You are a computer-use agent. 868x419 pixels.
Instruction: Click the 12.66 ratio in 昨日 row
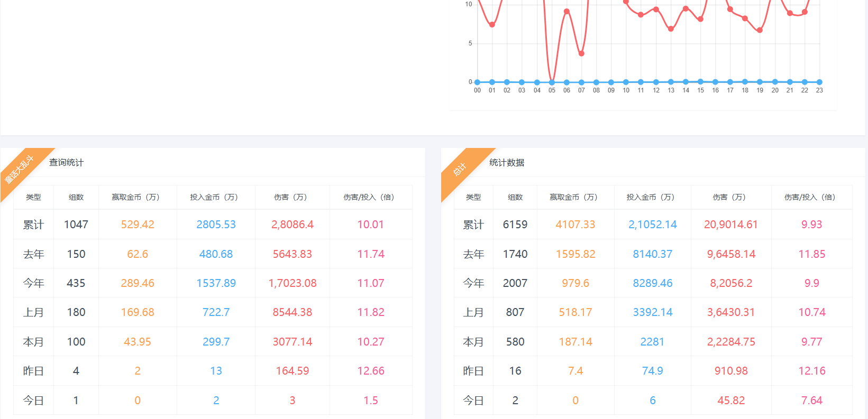370,371
